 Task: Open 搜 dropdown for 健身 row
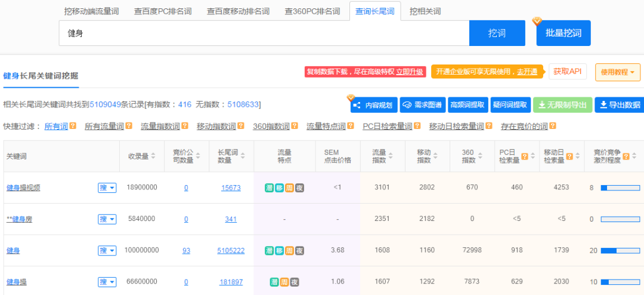[x=107, y=251]
